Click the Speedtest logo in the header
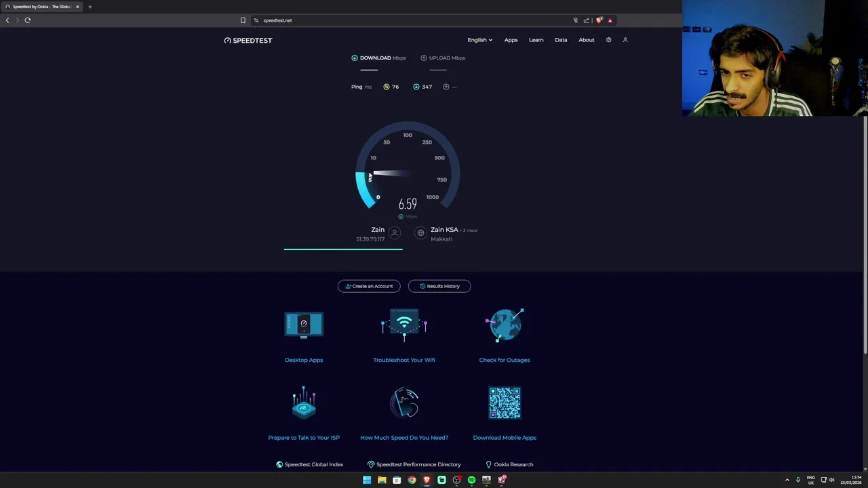This screenshot has width=868, height=488. pyautogui.click(x=248, y=40)
